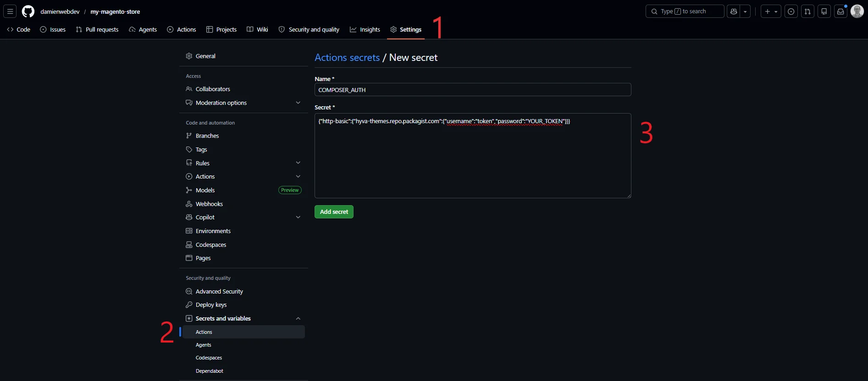This screenshot has width=868, height=381.
Task: Focus the 'Type / to search' box
Action: tap(685, 11)
